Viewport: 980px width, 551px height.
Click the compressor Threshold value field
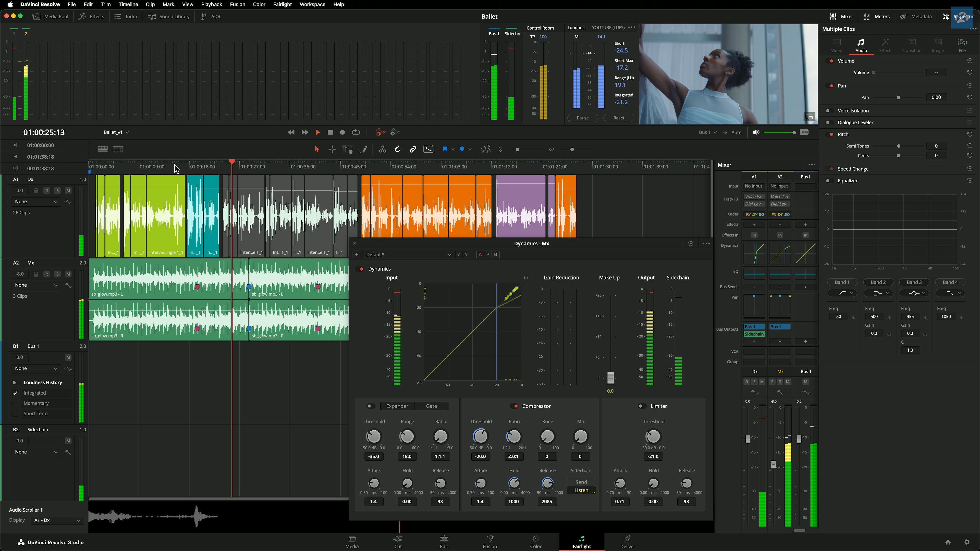(x=480, y=456)
